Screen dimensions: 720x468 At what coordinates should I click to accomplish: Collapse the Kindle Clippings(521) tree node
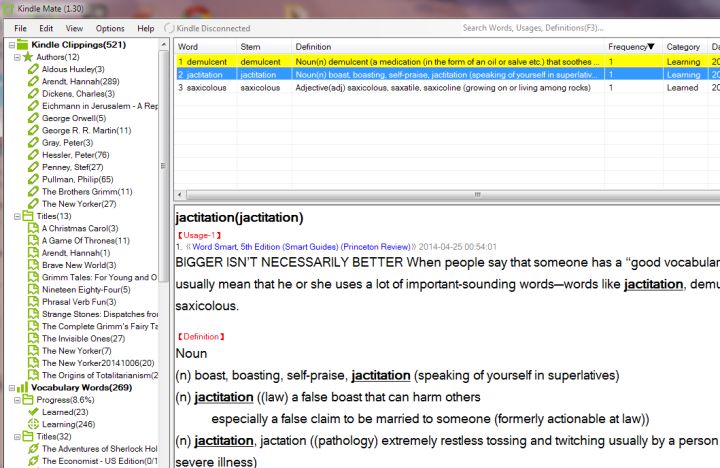pyautogui.click(x=11, y=45)
